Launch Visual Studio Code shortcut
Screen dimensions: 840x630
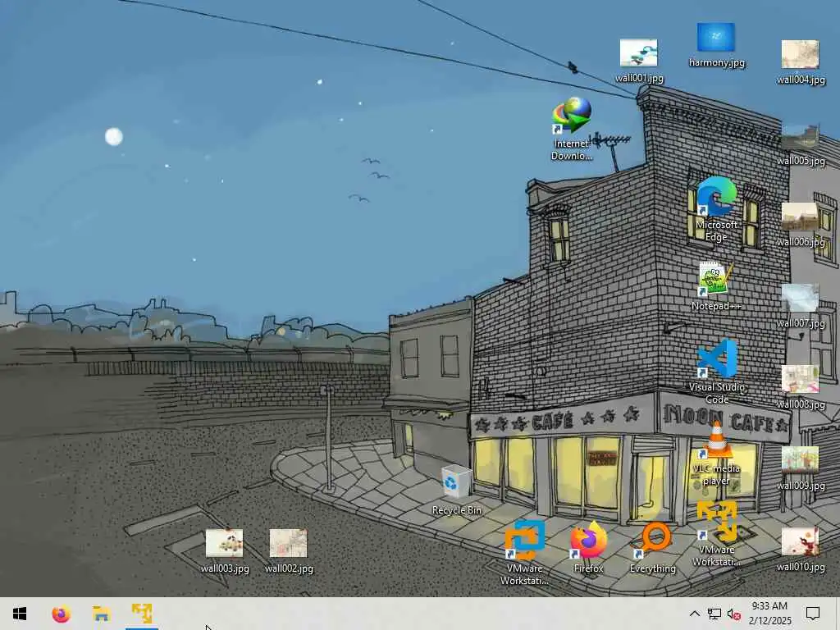[x=716, y=372]
